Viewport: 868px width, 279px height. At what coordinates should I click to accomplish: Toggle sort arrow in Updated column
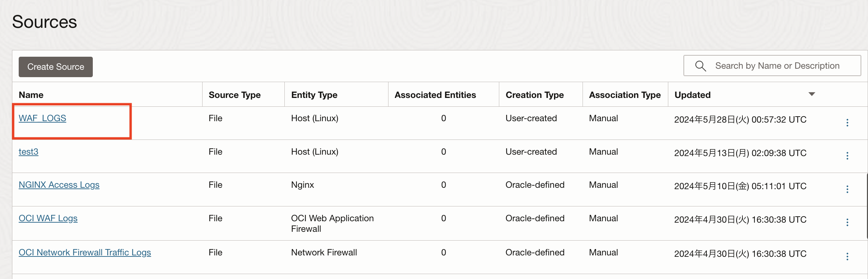(812, 94)
